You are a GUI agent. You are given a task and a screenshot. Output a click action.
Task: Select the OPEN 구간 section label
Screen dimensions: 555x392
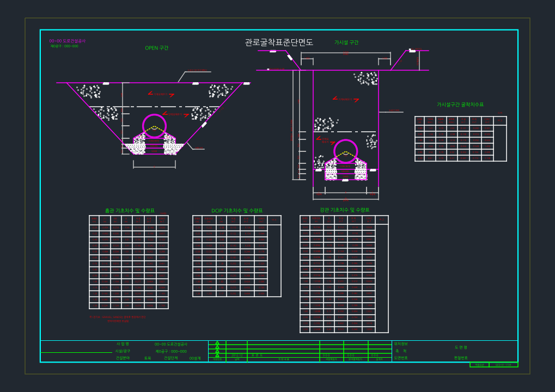[157, 48]
